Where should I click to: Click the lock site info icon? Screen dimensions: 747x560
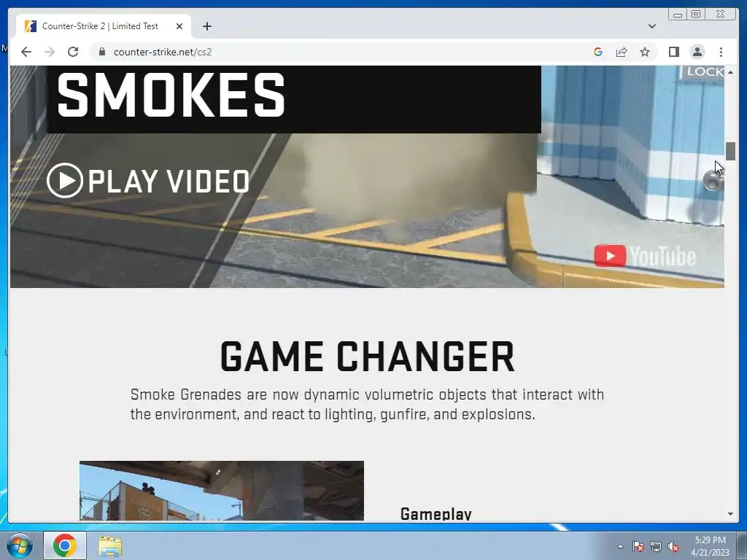click(x=101, y=52)
